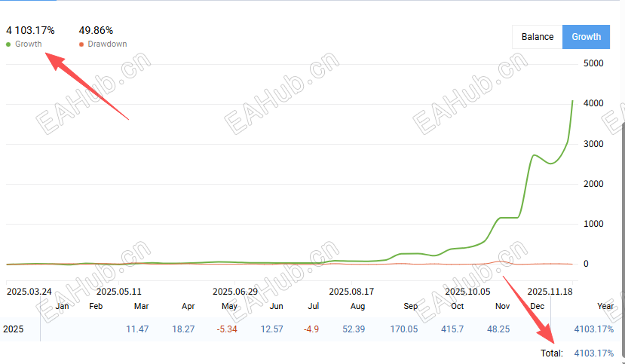Click the red Drawdown legend dot
625x364 pixels.
[x=81, y=44]
